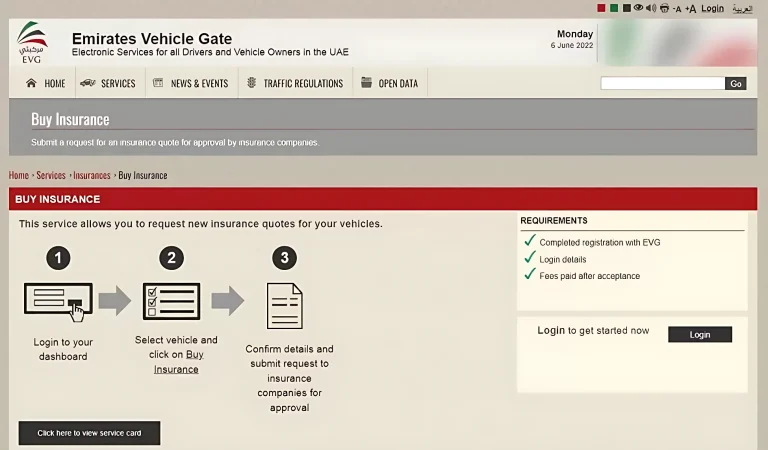Click here to view service card
This screenshot has width=768, height=450.
(x=89, y=433)
